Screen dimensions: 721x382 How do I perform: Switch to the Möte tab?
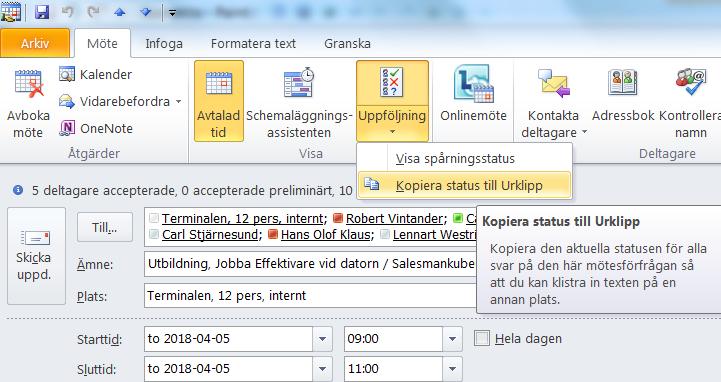click(102, 43)
